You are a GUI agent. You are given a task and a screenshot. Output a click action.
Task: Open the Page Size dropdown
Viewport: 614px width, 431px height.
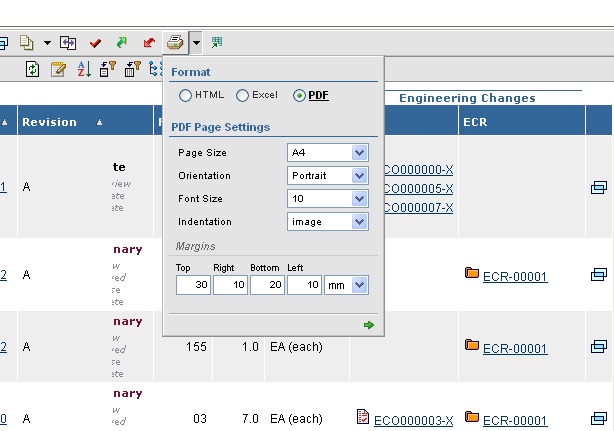click(x=328, y=153)
